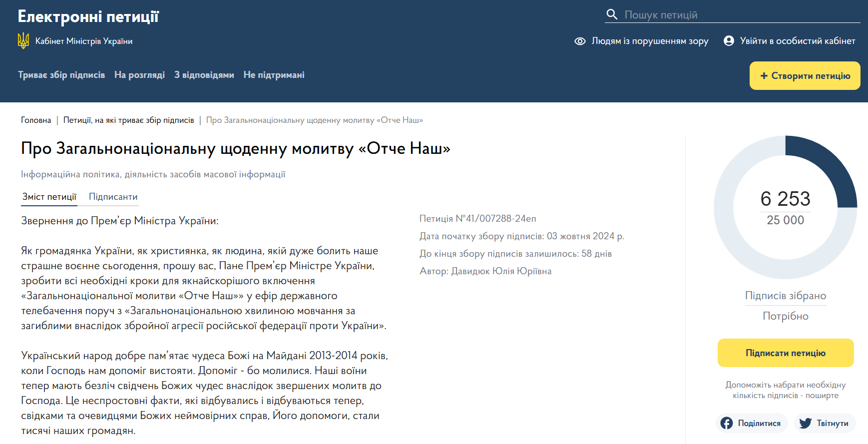This screenshot has width=868, height=444.
Task: Switch to the Підписанти tab
Action: (x=113, y=197)
